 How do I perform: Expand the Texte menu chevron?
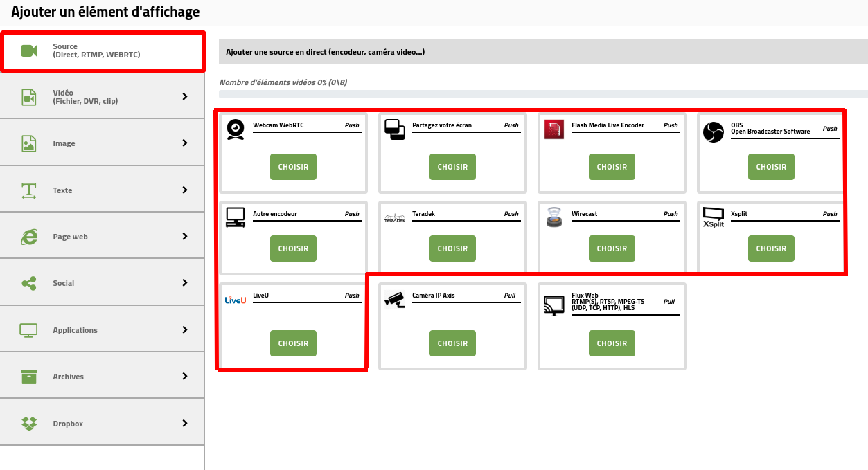(x=185, y=190)
